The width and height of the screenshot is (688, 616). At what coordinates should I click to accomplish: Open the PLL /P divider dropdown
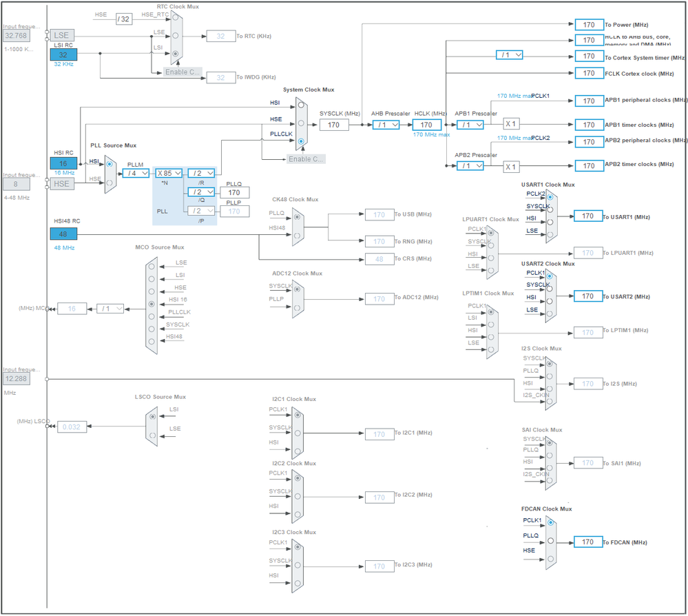[201, 211]
